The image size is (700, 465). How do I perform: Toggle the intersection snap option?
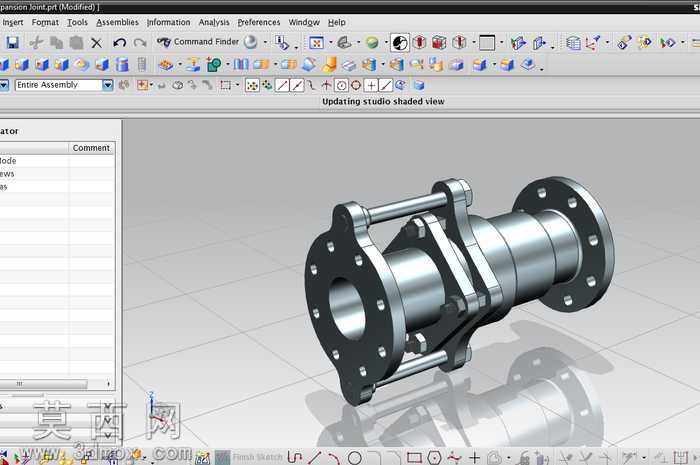point(326,85)
